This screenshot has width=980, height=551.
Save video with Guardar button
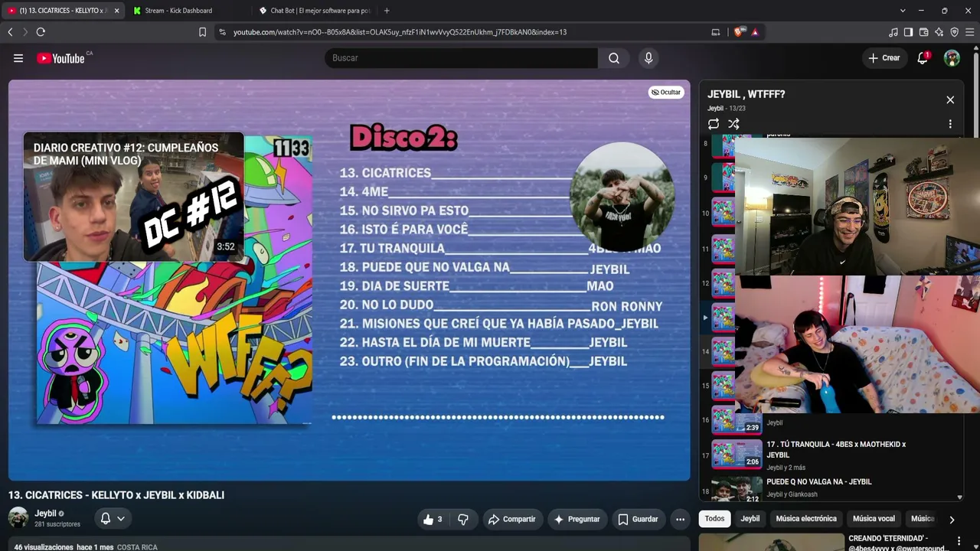click(638, 519)
